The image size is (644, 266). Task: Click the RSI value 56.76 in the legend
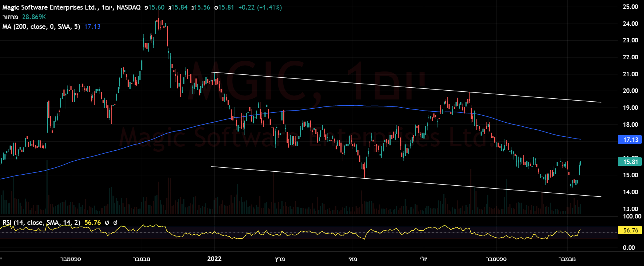[93, 223]
